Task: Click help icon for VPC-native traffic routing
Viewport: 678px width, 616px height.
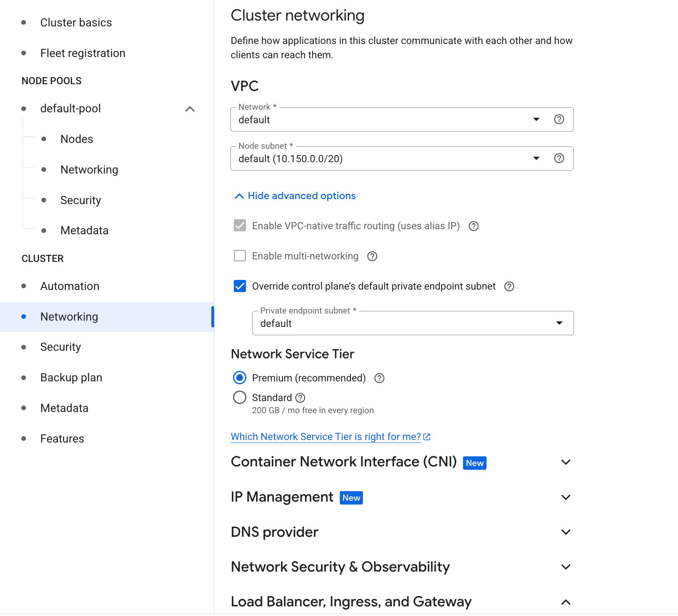Action: pyautogui.click(x=474, y=226)
